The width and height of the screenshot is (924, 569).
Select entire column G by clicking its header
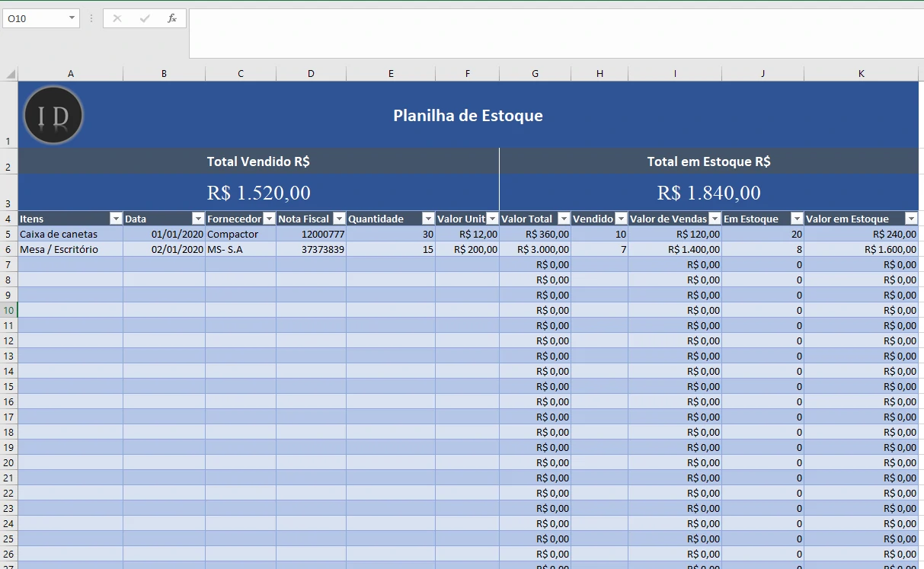tap(534, 73)
